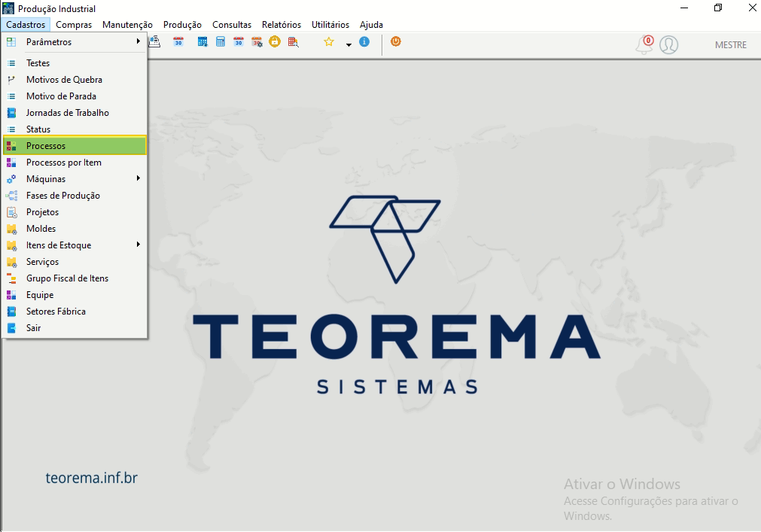Open the Ajuda menu
761x532 pixels.
coord(371,25)
